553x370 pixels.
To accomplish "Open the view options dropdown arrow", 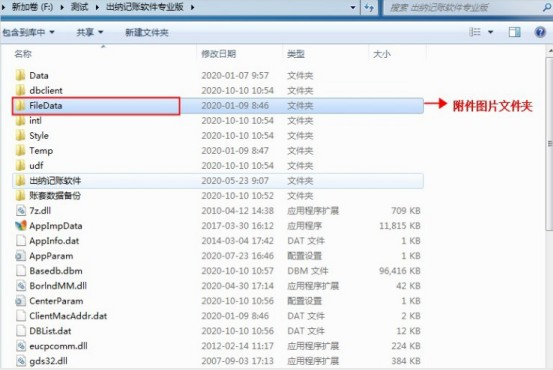I will pos(490,32).
